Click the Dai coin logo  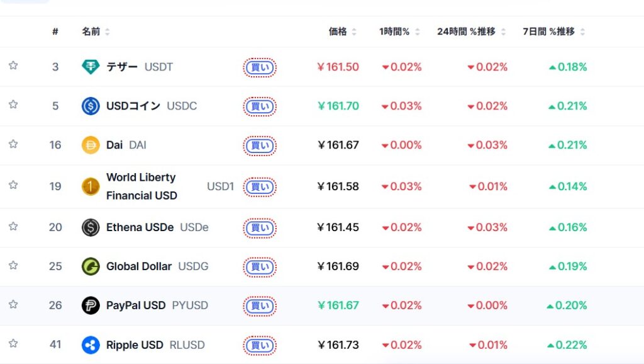[91, 145]
